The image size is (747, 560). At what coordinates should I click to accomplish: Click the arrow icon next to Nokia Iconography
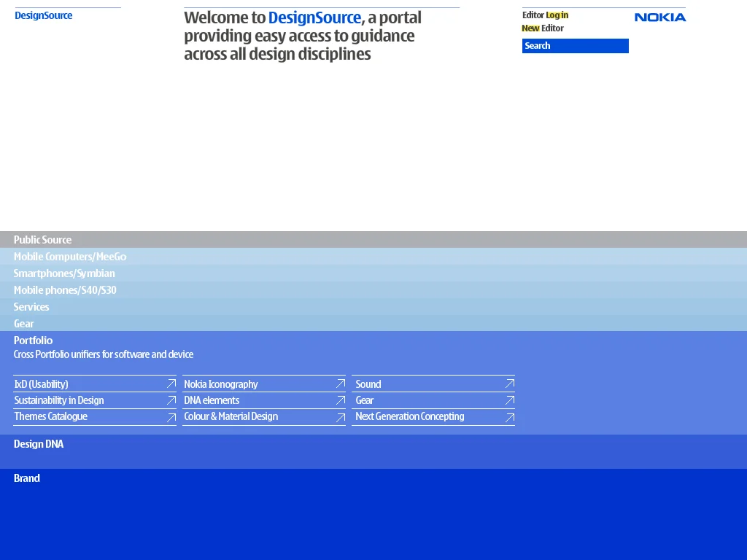tap(340, 384)
